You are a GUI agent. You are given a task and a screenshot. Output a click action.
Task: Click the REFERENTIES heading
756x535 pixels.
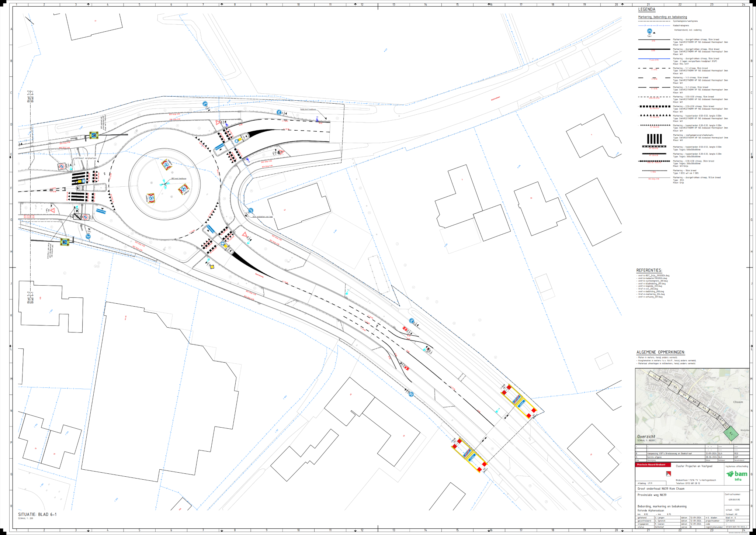pyautogui.click(x=649, y=270)
